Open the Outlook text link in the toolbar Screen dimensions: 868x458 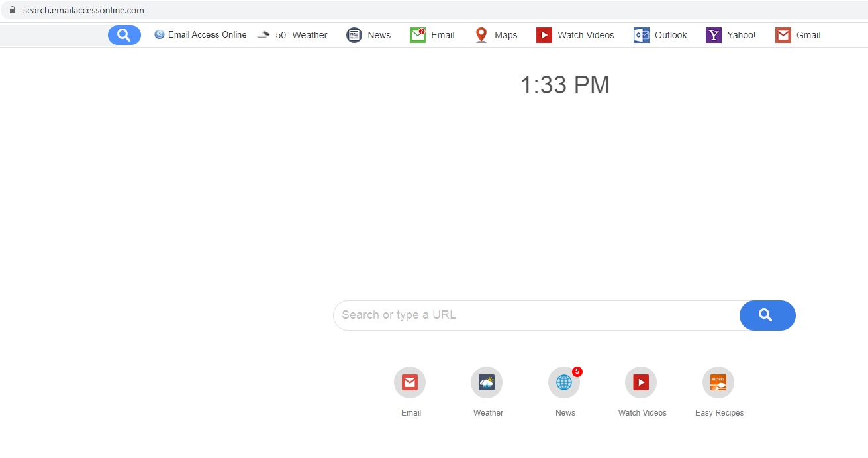(671, 35)
